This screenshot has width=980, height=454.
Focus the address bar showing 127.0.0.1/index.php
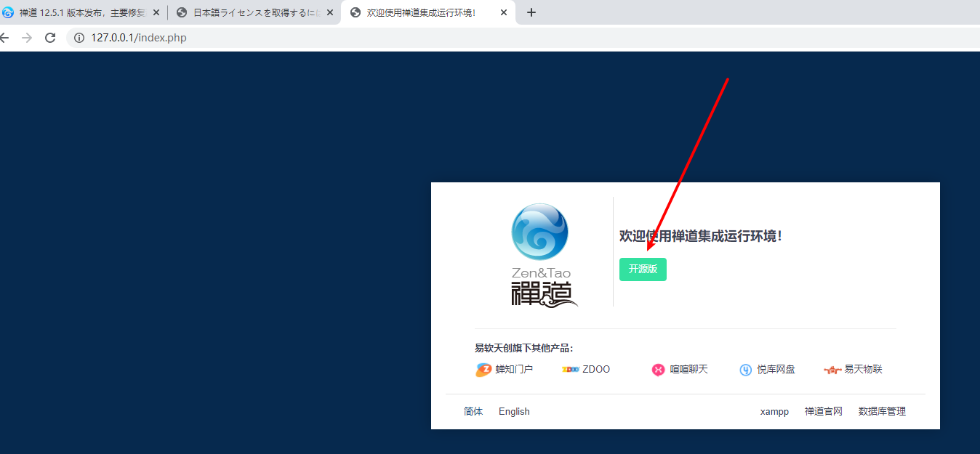point(523,38)
